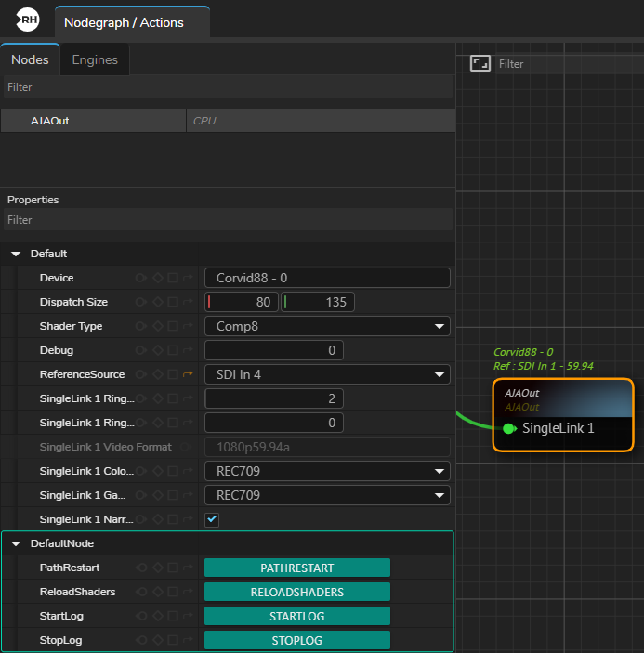Click the RH logo icon
Image resolution: width=644 pixels, height=653 pixels.
pyautogui.click(x=28, y=20)
